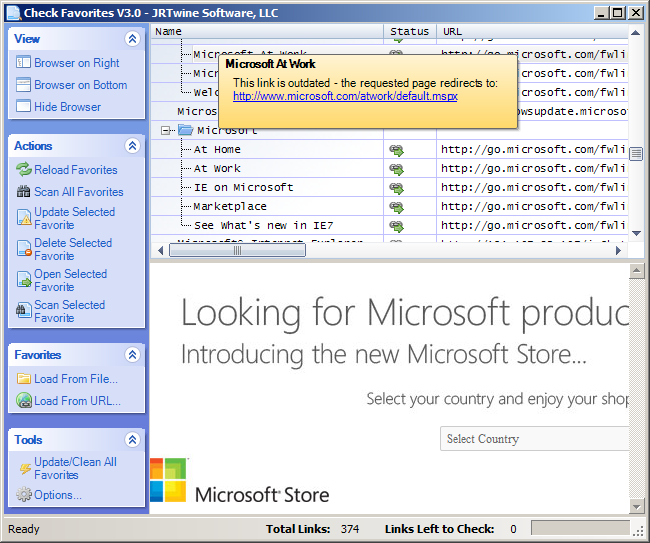This screenshot has height=543, width=650.
Task: Click the Load From URL globe icon
Action: [x=24, y=400]
